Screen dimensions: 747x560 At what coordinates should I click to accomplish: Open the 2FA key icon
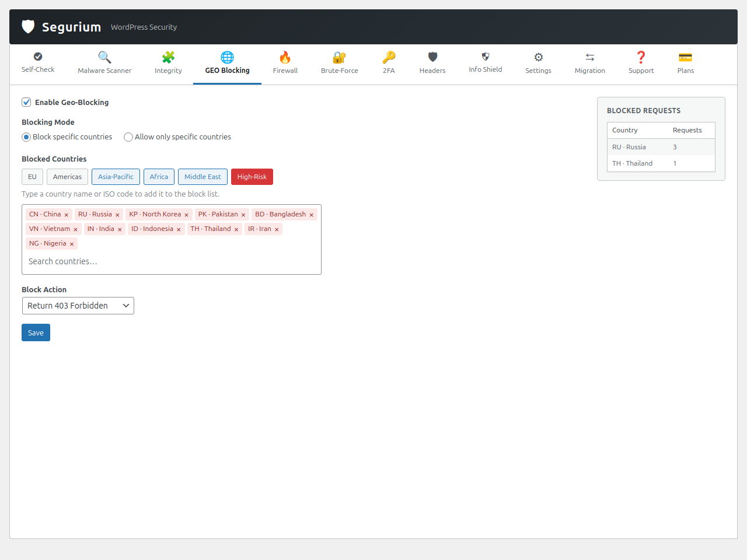click(x=389, y=57)
